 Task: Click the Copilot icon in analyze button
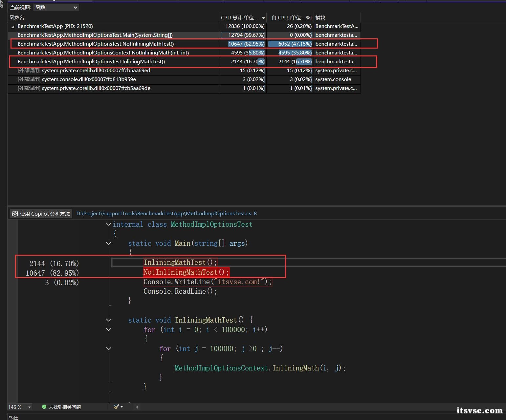click(x=15, y=214)
